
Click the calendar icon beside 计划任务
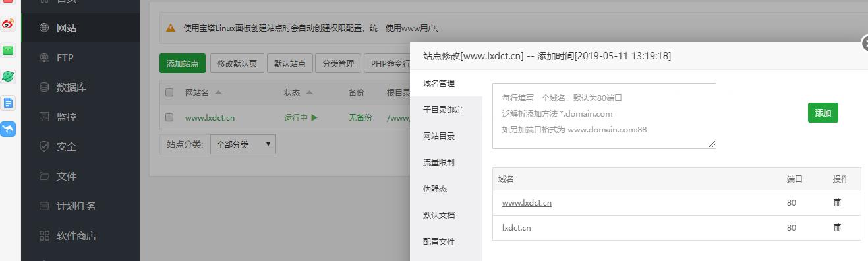44,206
